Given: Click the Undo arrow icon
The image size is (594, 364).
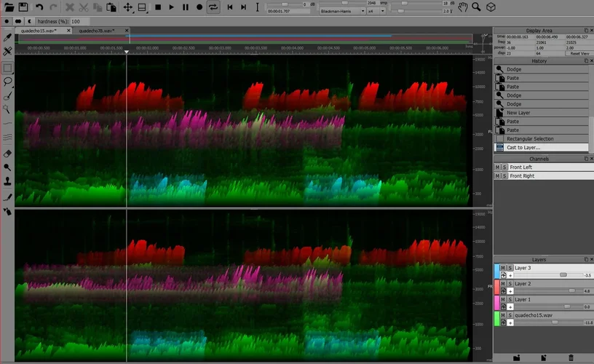Looking at the screenshot, I should 40,7.
